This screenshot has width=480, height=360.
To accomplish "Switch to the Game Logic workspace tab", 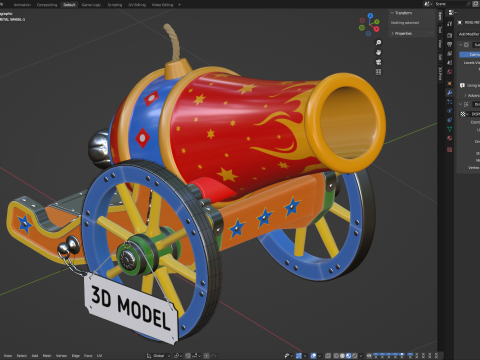I will 91,5.
